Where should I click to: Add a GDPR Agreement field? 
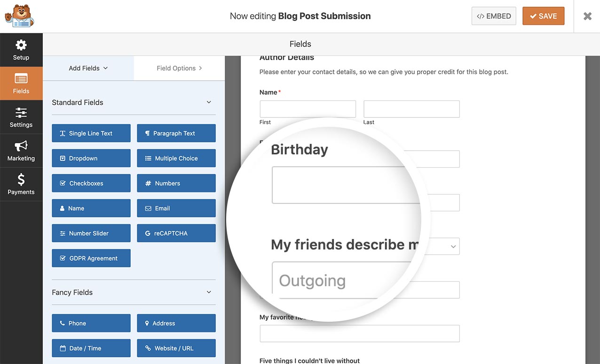tap(91, 258)
